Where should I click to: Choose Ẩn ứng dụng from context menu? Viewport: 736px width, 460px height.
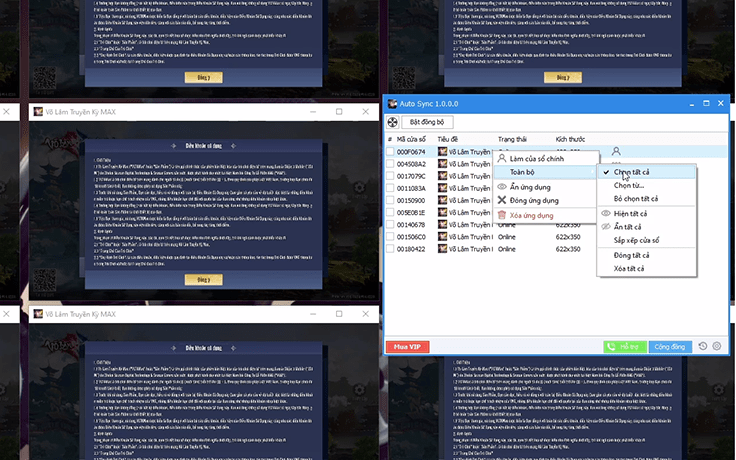545,187
